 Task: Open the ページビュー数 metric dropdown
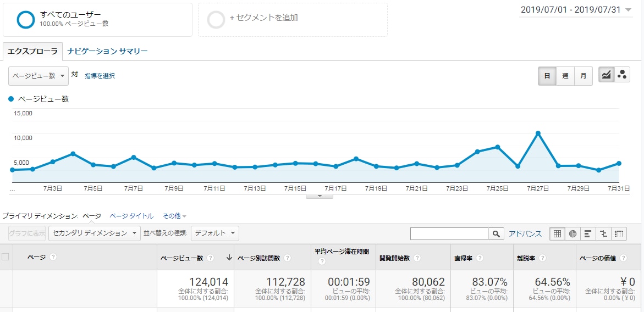pos(38,76)
